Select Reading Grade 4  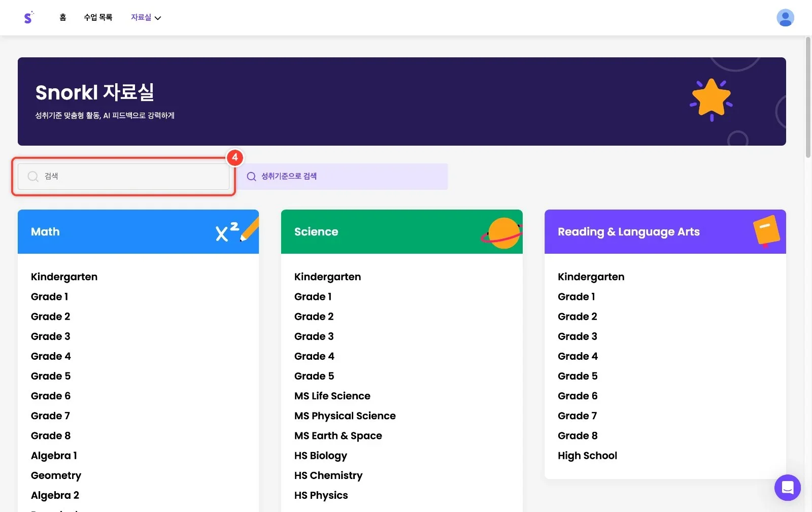(x=578, y=356)
